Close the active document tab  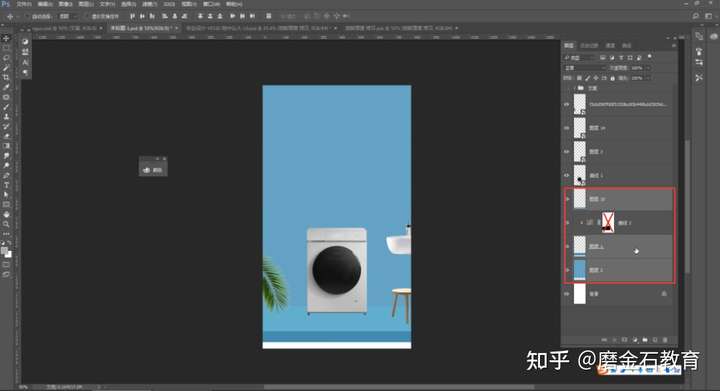[177, 28]
